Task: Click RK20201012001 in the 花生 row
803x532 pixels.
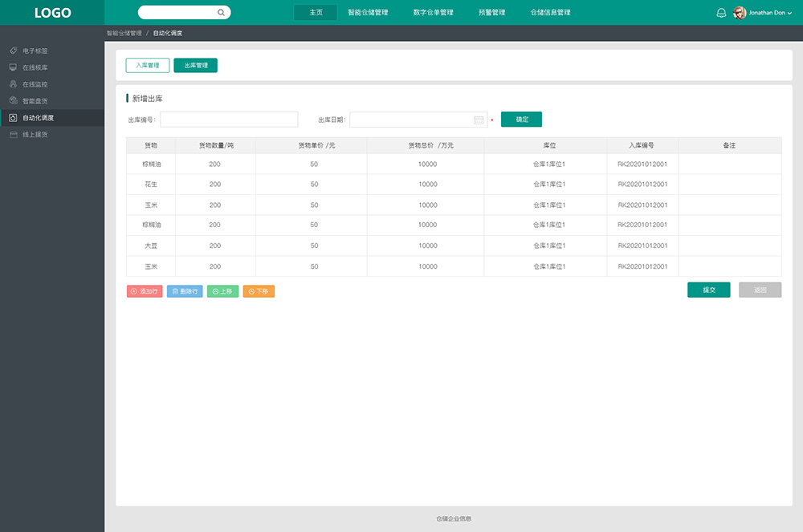Action: 642,185
